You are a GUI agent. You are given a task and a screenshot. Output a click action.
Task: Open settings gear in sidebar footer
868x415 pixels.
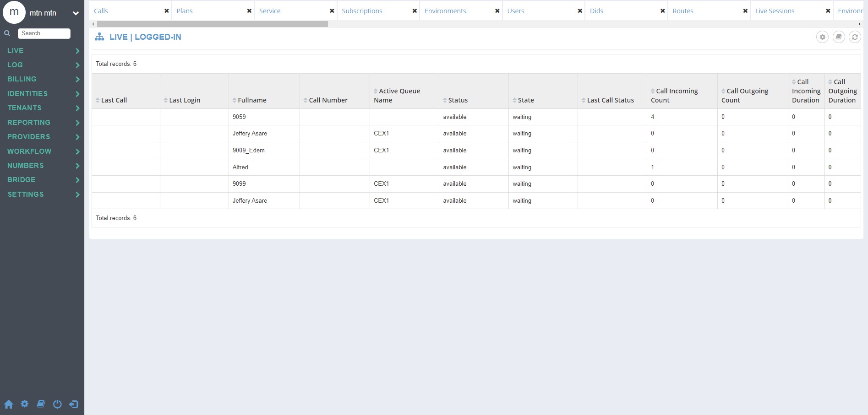(x=25, y=404)
